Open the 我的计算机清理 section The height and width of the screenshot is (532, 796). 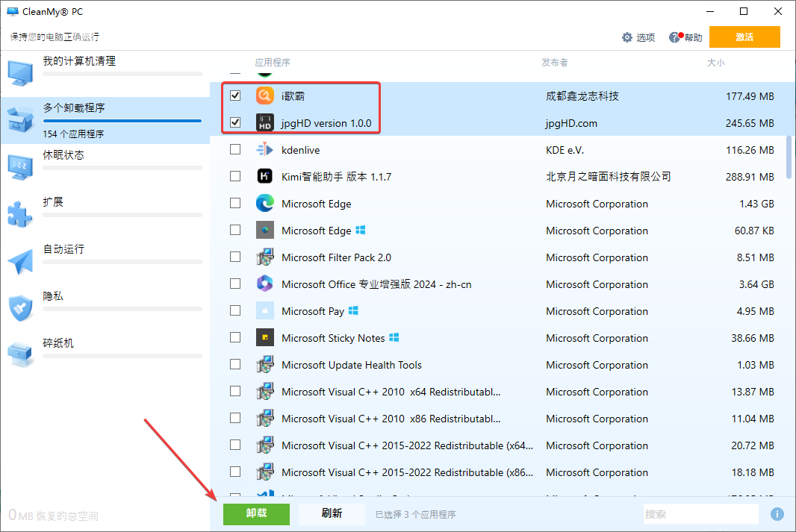(105, 73)
